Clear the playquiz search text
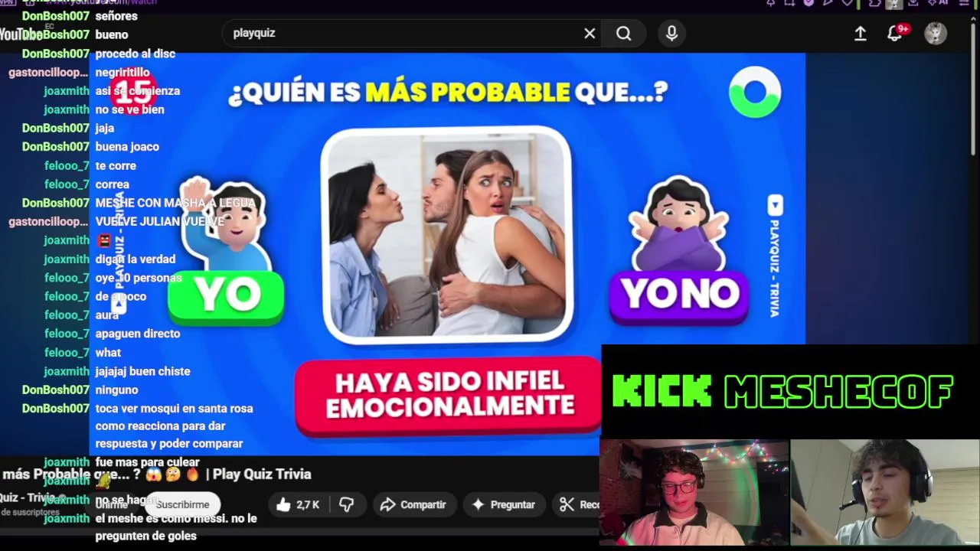 pos(590,33)
